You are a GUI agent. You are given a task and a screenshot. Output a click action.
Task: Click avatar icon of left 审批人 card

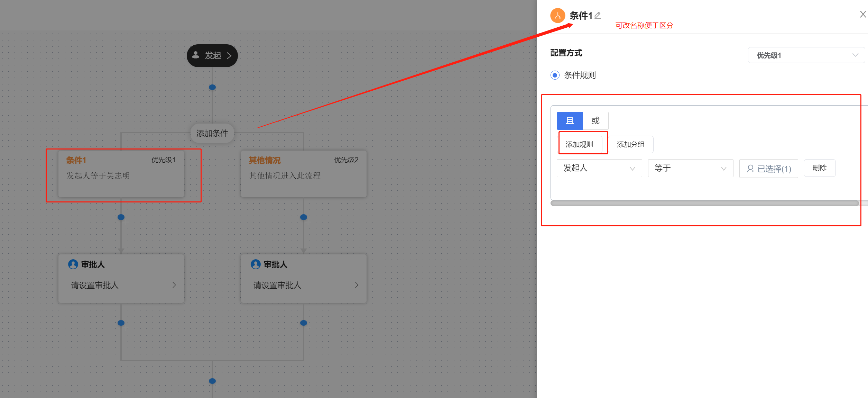(73, 264)
